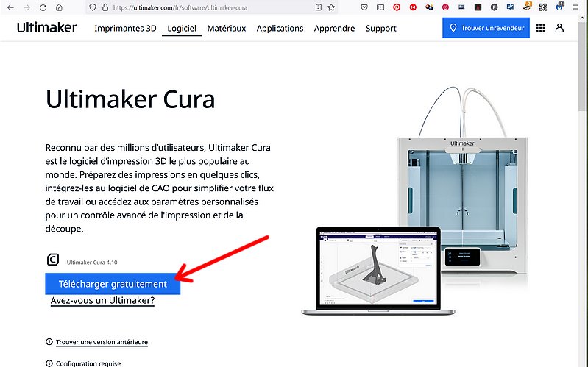Click the Pinterest extension icon
The height and width of the screenshot is (367, 588).
[x=397, y=7]
